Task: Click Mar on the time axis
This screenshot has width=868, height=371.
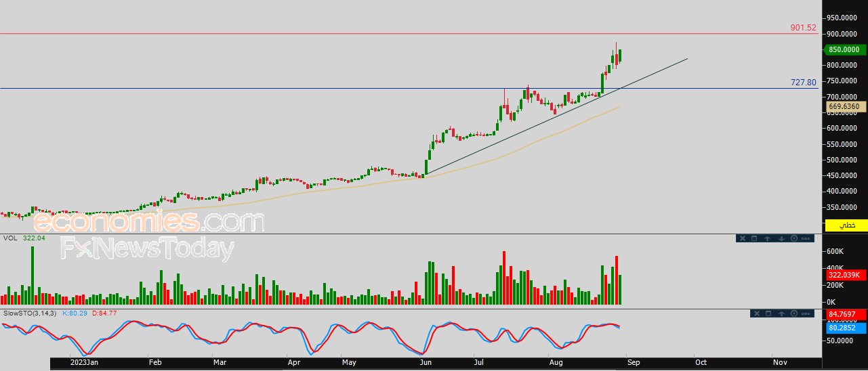Action: pyautogui.click(x=220, y=362)
